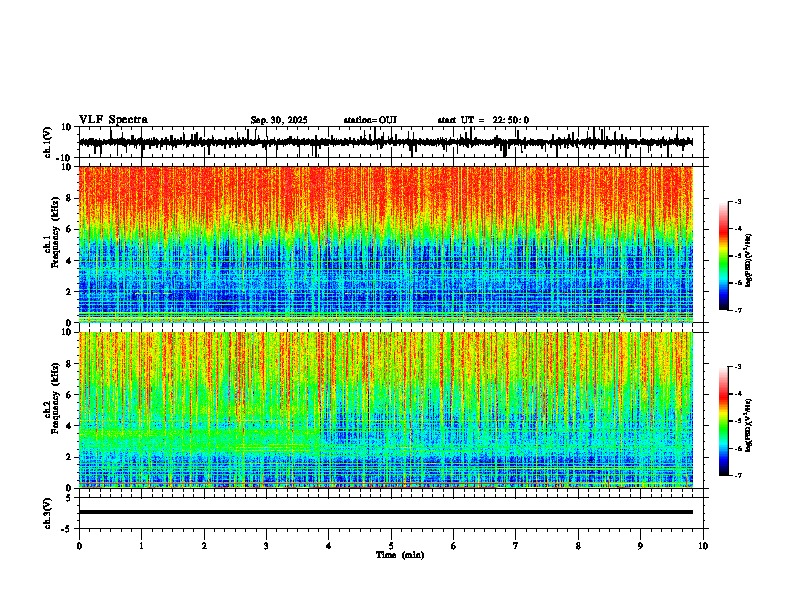This screenshot has height=612, width=792.
Task: Click ch.2 color bar label "-3"
Action: 737,367
